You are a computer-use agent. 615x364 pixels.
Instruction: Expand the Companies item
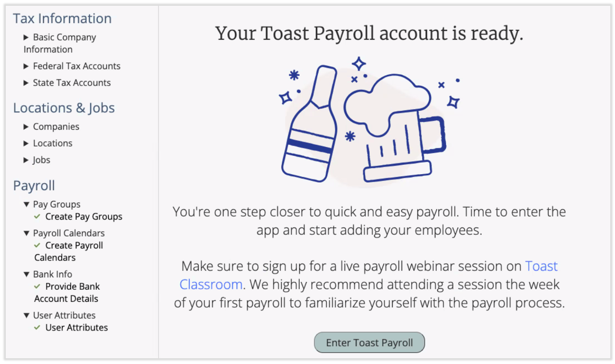pos(26,127)
